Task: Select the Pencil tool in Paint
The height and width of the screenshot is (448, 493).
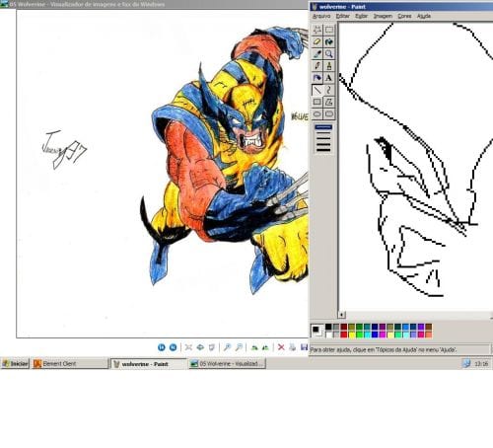Action: click(317, 66)
